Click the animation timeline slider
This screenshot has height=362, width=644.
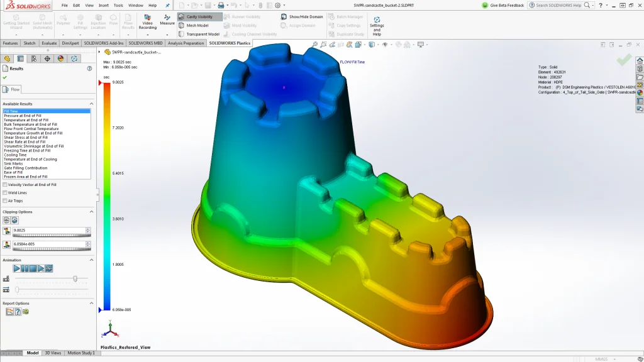tap(75, 278)
